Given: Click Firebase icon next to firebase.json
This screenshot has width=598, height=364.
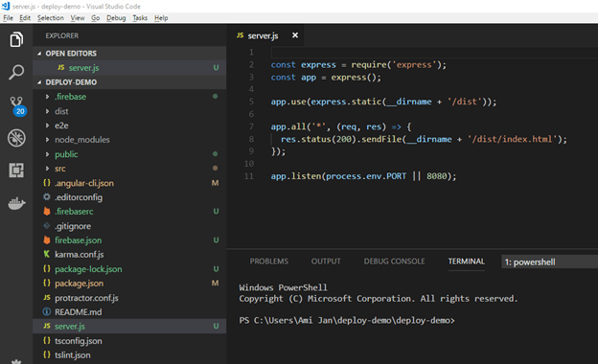Looking at the screenshot, I should click(x=47, y=240).
